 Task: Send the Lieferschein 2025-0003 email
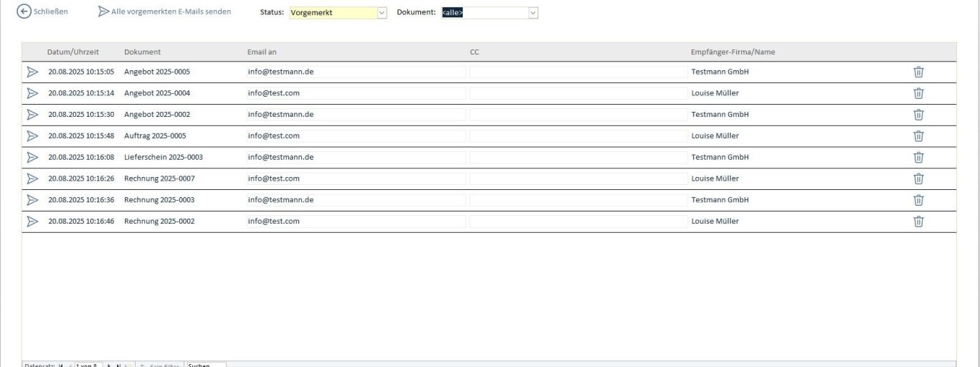[x=32, y=157]
